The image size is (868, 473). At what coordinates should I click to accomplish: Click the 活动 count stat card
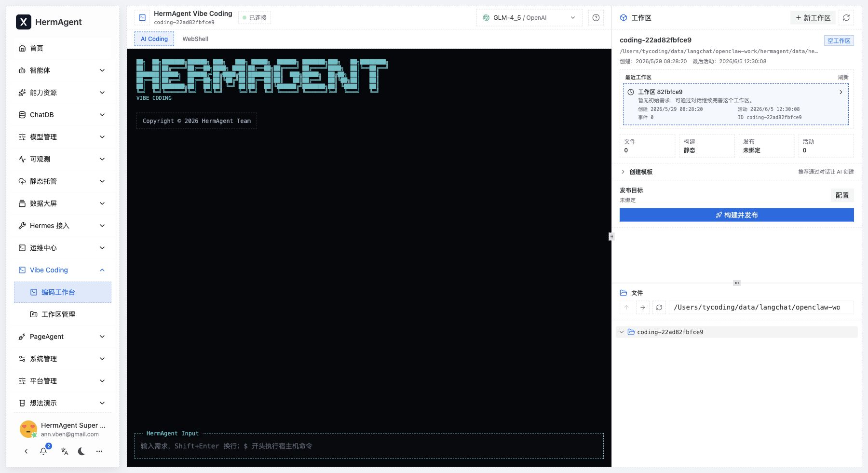[826, 146]
